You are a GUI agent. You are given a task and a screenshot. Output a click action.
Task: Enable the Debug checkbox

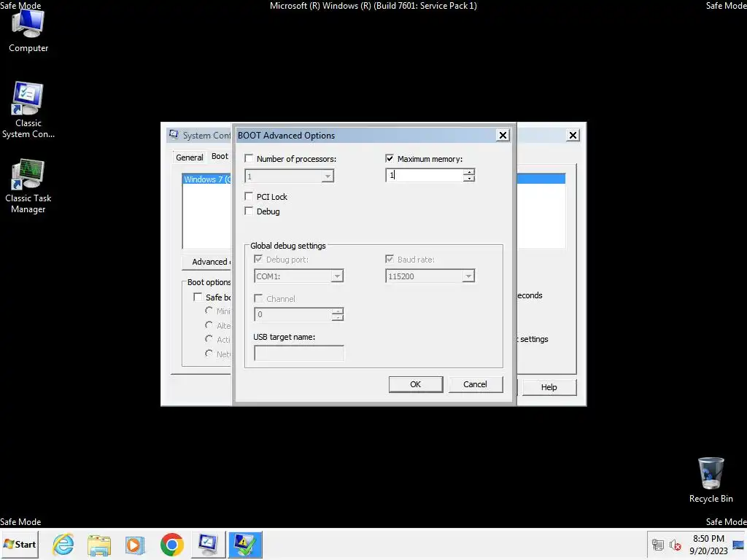click(249, 211)
